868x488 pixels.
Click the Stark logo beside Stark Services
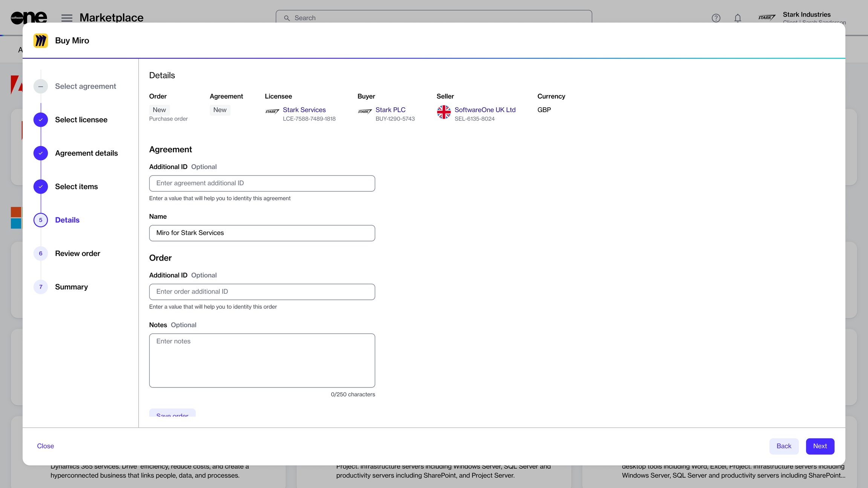tap(272, 111)
